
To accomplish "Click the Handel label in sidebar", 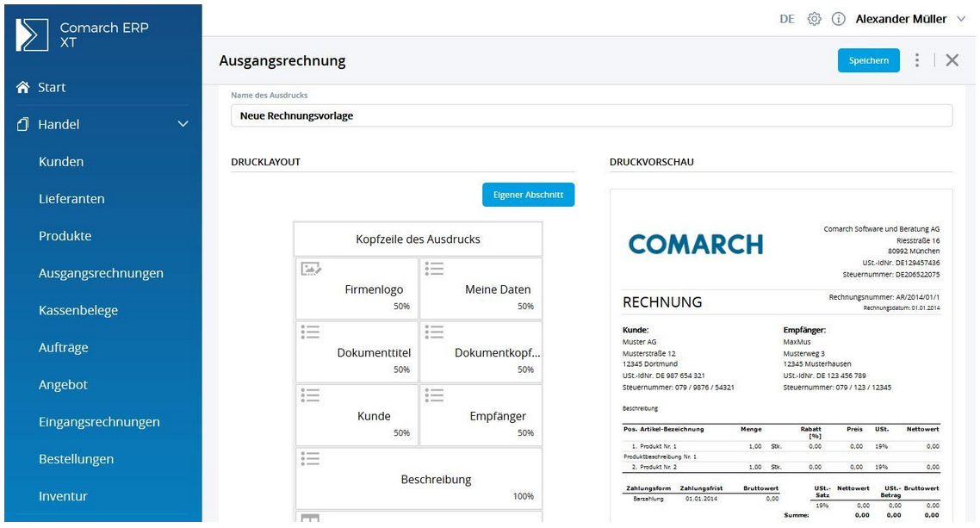I will click(59, 124).
